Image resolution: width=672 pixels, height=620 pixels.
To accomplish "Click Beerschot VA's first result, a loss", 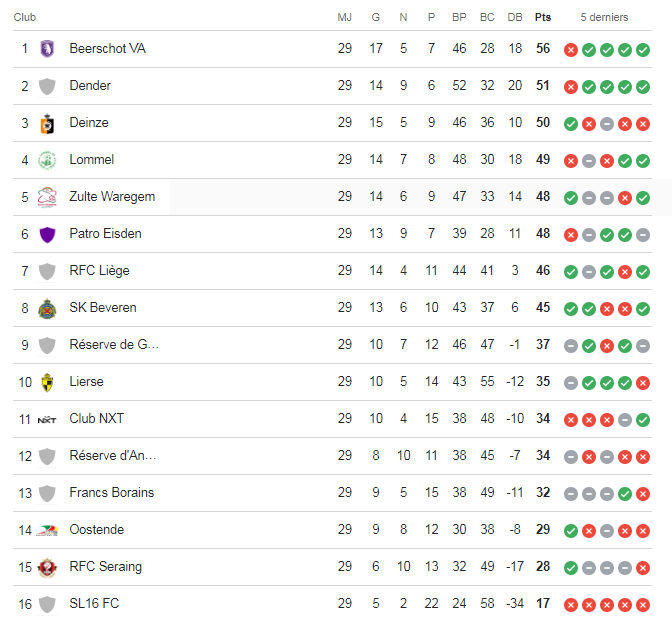I will [571, 49].
